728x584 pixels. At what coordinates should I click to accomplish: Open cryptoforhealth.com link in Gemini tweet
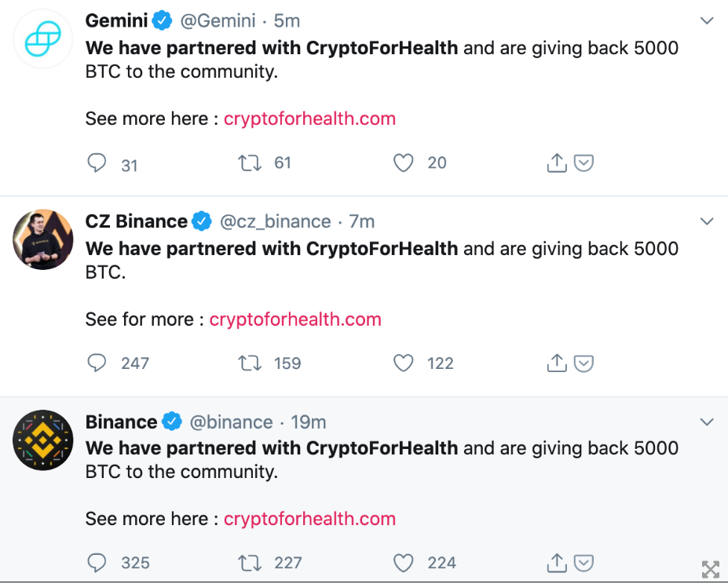309,119
